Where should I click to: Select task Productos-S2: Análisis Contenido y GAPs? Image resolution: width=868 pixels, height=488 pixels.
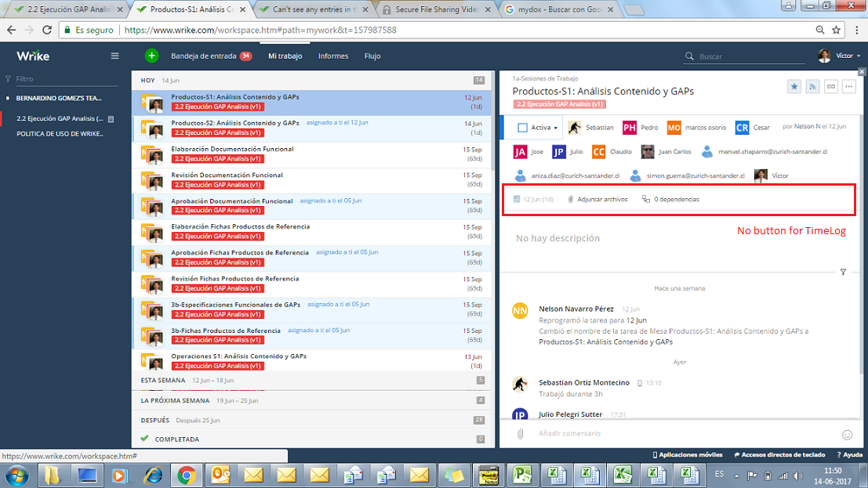coord(311,128)
